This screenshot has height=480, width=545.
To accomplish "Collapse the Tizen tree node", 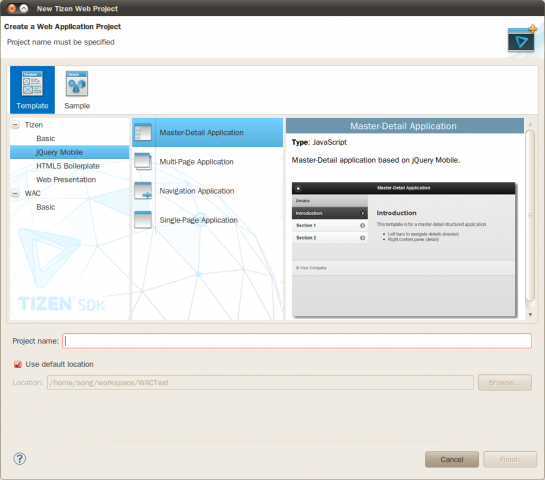I will [x=15, y=125].
